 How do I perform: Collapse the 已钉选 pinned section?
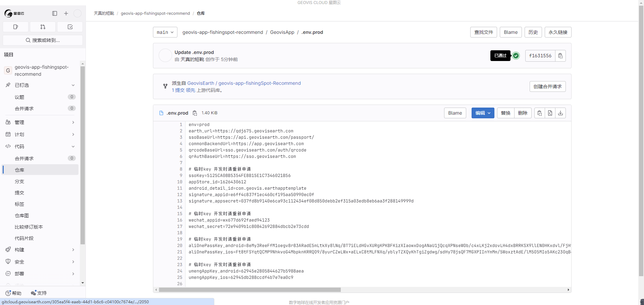(x=41, y=85)
